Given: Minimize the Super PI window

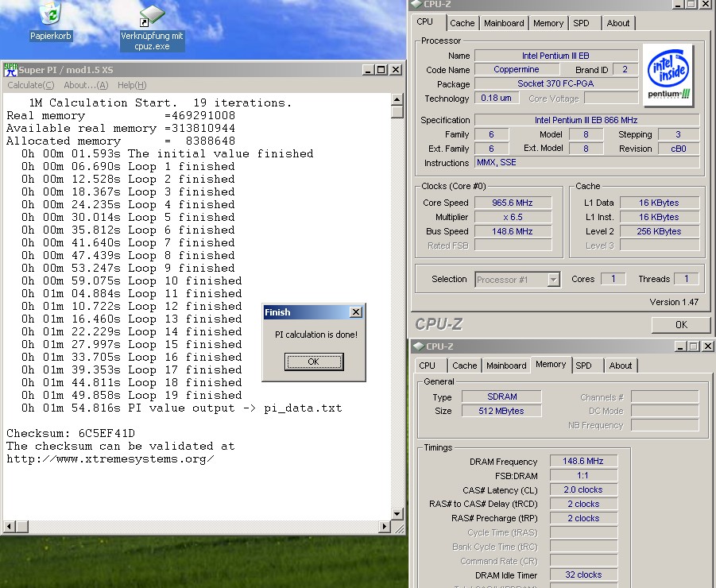Looking at the screenshot, I should [x=369, y=70].
